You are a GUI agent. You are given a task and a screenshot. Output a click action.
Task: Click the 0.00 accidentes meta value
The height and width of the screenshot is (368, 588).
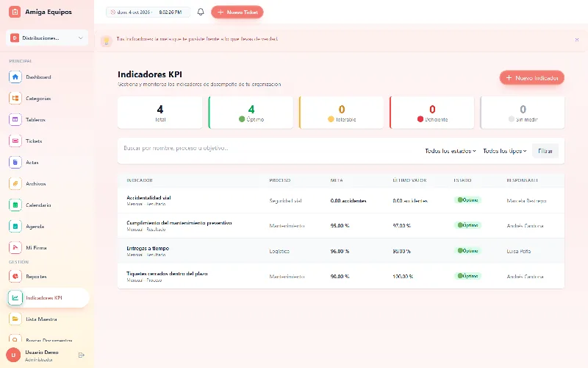pos(348,201)
